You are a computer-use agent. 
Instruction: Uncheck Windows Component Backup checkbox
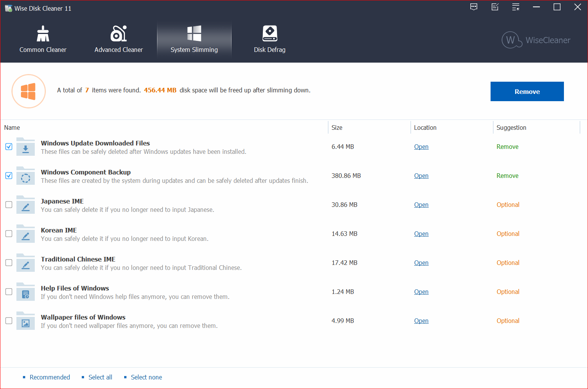coord(9,176)
